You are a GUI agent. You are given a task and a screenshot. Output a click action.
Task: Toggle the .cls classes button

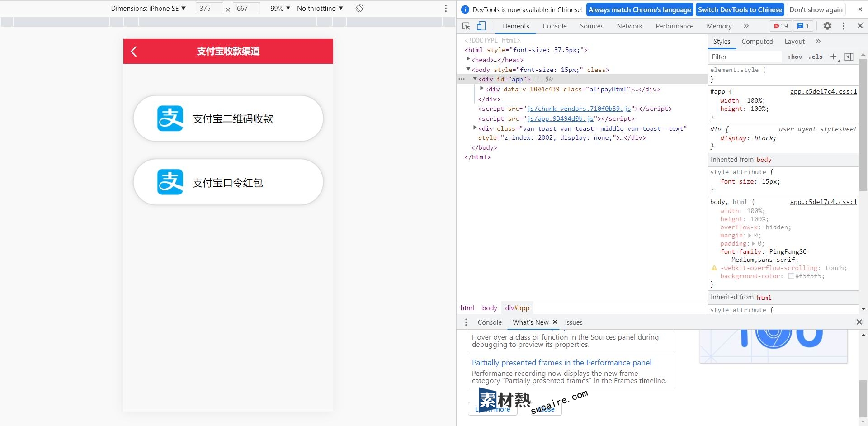coord(816,57)
